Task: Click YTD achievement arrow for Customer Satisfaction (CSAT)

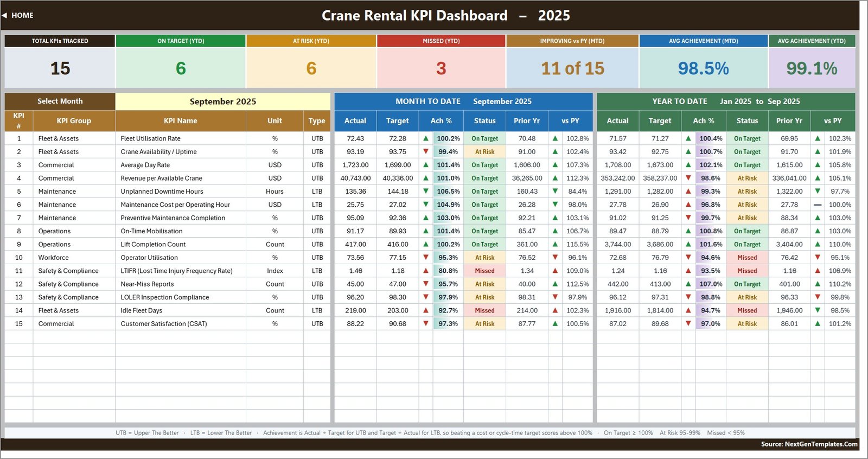Action: tap(688, 324)
